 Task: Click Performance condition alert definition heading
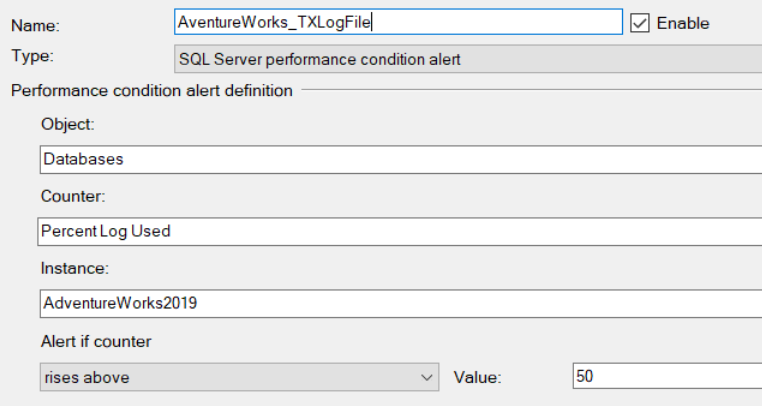click(x=152, y=90)
